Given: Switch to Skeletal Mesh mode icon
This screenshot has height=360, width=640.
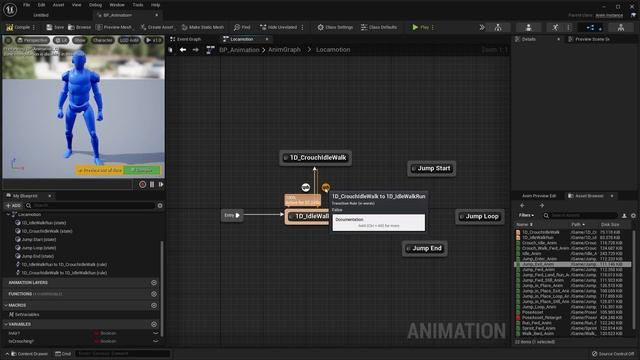Looking at the screenshot, I should click(529, 27).
